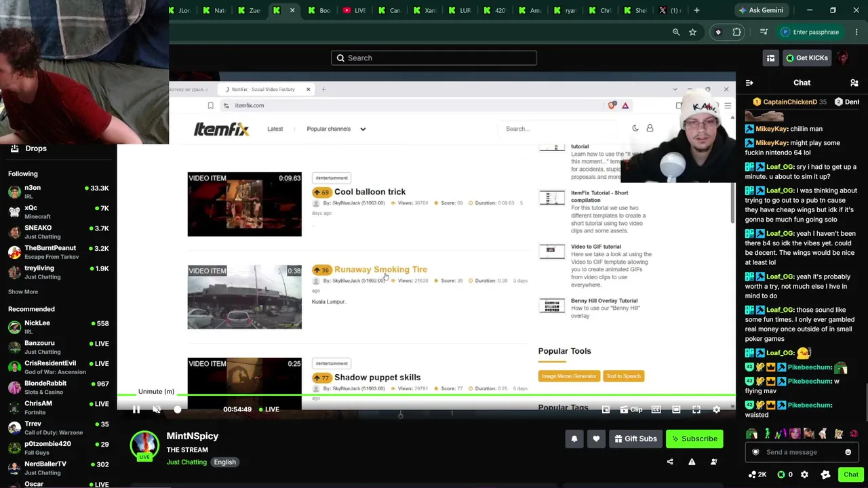
Task: Click Ask Gemini in Chrome
Action: click(760, 10)
